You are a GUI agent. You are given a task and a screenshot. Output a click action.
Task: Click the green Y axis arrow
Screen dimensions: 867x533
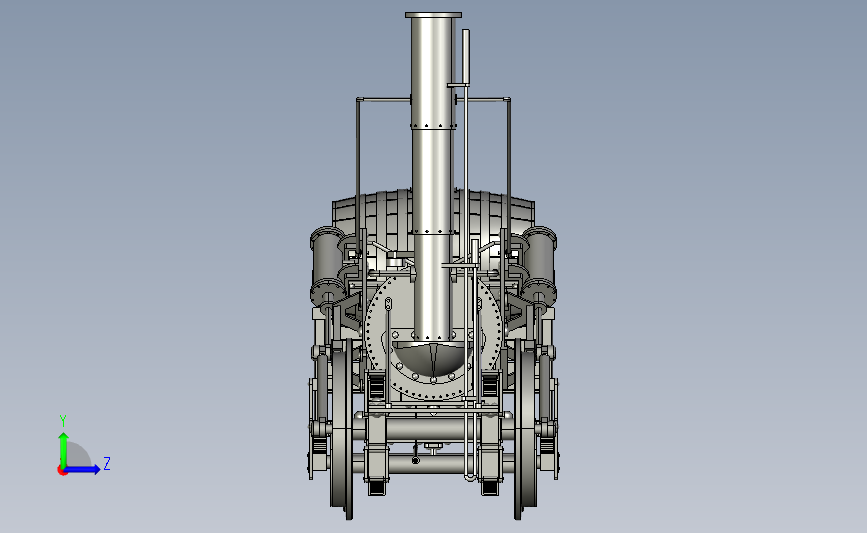pyautogui.click(x=64, y=450)
